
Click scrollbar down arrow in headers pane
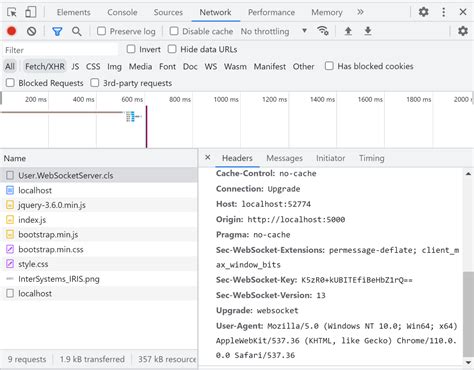pyautogui.click(x=468, y=362)
